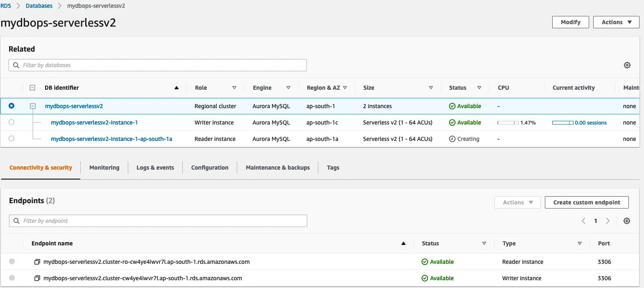Select the instance-1 writer radio button
Image resolution: width=644 pixels, height=288 pixels.
click(11, 122)
